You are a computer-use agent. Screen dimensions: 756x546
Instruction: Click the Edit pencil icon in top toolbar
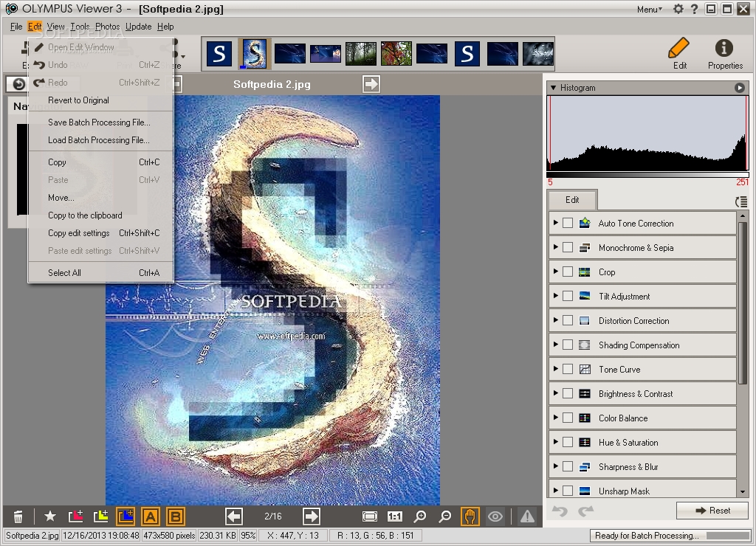click(679, 49)
